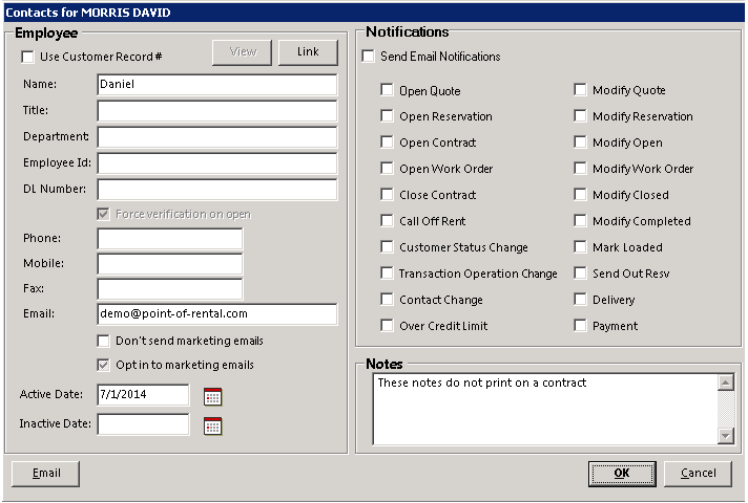Toggle Opt in to marketing emails
Viewport: 748px width, 503px height.
click(103, 365)
